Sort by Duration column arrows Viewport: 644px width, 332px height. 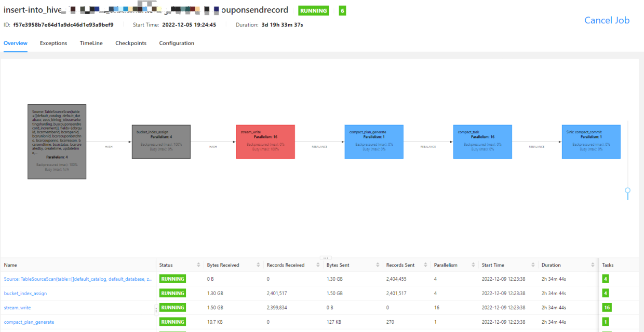(x=593, y=265)
